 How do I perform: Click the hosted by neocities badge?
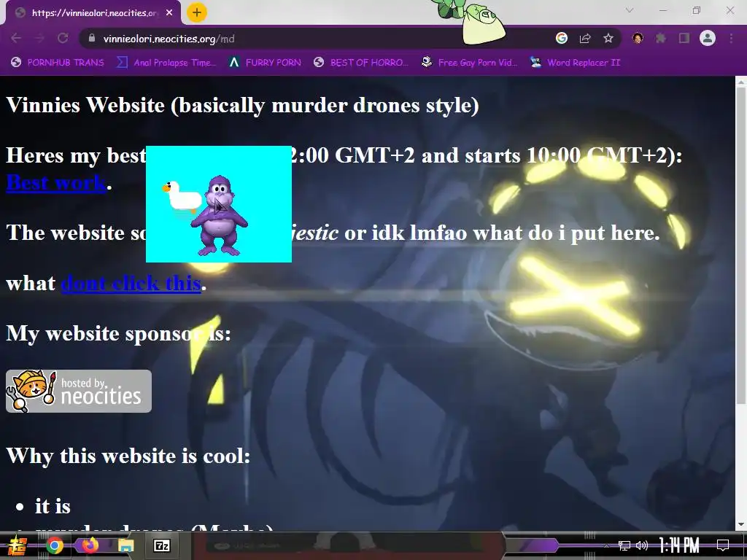[79, 391]
